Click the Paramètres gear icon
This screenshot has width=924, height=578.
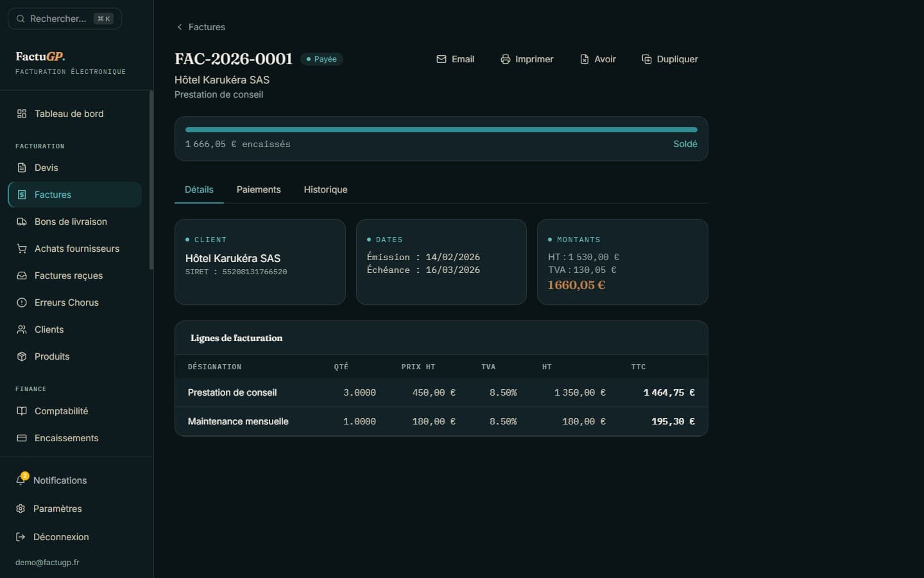[21, 509]
